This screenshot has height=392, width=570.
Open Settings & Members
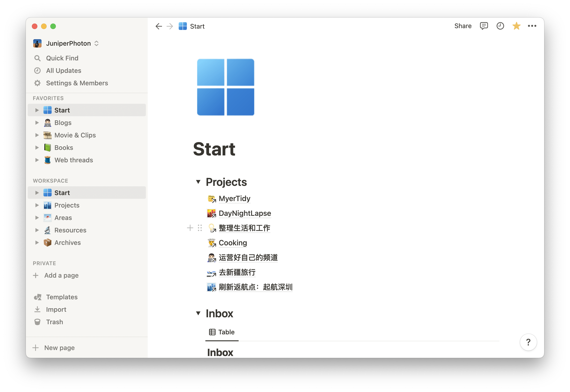coord(77,83)
